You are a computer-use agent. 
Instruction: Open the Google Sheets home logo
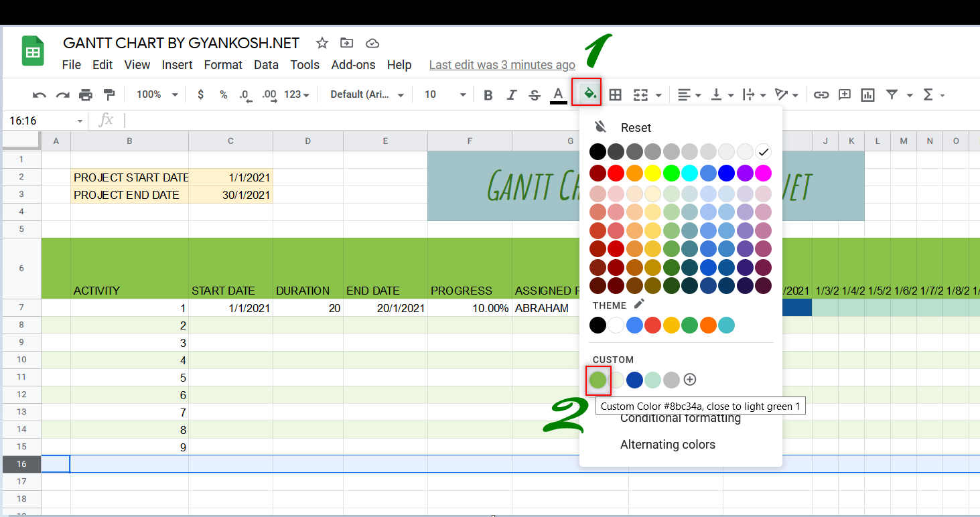33,51
